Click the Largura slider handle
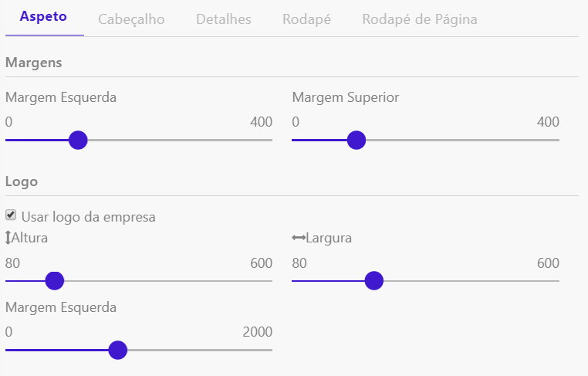Screen dimensions: 588x376 point(373,280)
